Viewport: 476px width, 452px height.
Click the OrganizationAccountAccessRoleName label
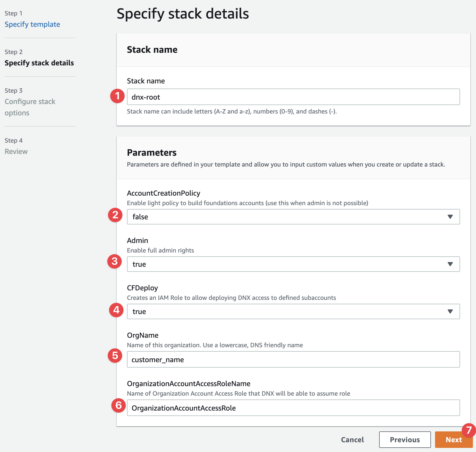189,384
